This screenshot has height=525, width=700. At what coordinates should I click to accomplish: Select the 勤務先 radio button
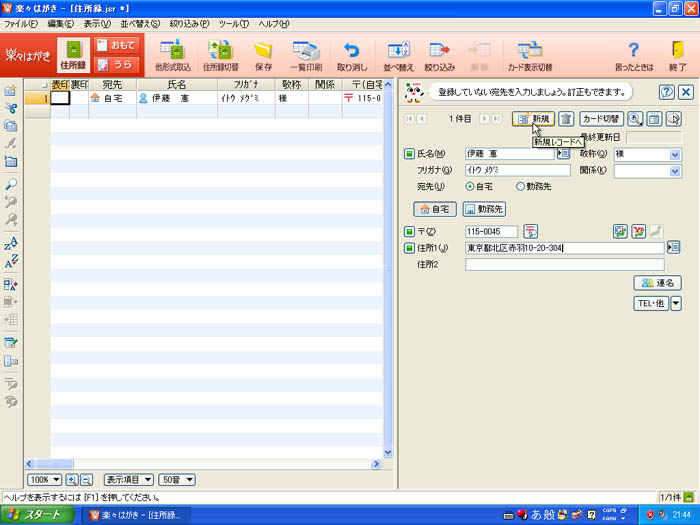pos(520,187)
